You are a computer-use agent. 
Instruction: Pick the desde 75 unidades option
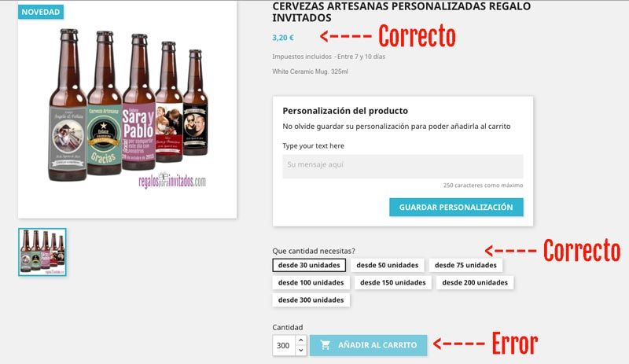point(465,265)
